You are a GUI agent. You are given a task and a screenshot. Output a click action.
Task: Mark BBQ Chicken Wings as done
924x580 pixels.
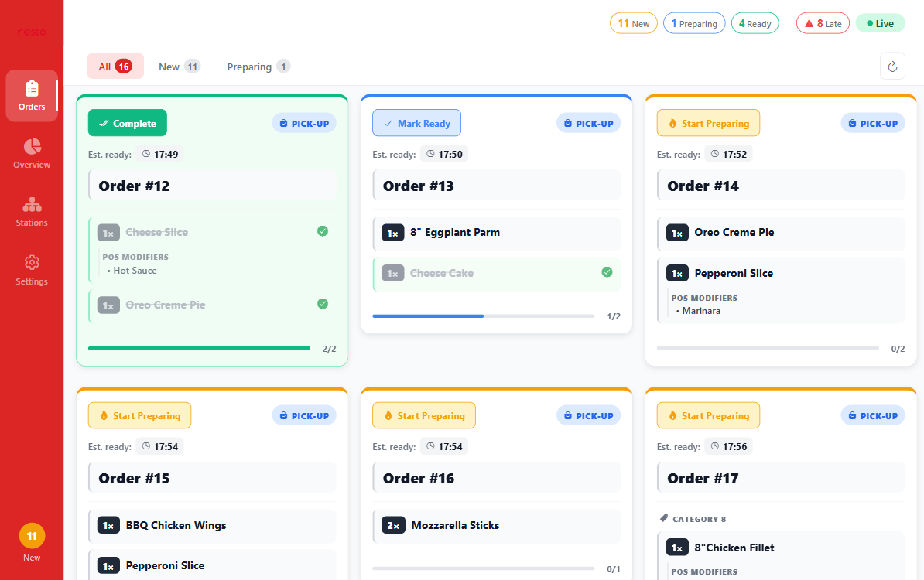pyautogui.click(x=212, y=526)
